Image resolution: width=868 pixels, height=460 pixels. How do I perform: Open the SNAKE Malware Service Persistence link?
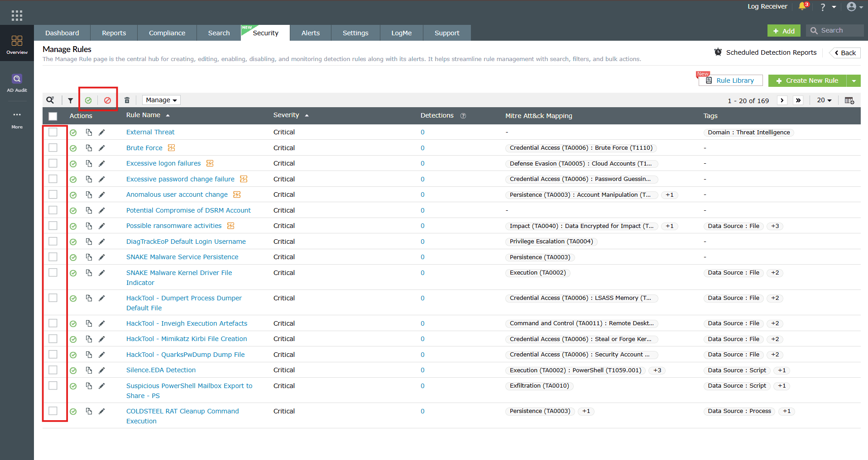point(182,257)
